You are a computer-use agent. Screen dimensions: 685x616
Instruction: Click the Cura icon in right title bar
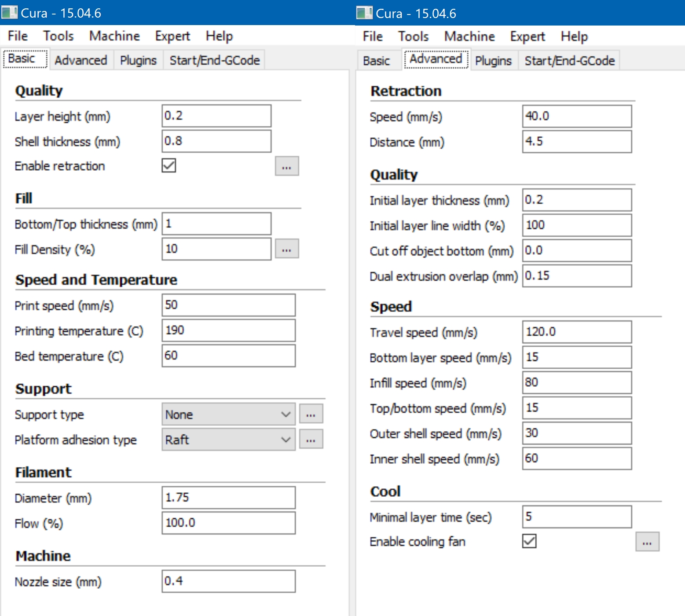click(x=364, y=13)
